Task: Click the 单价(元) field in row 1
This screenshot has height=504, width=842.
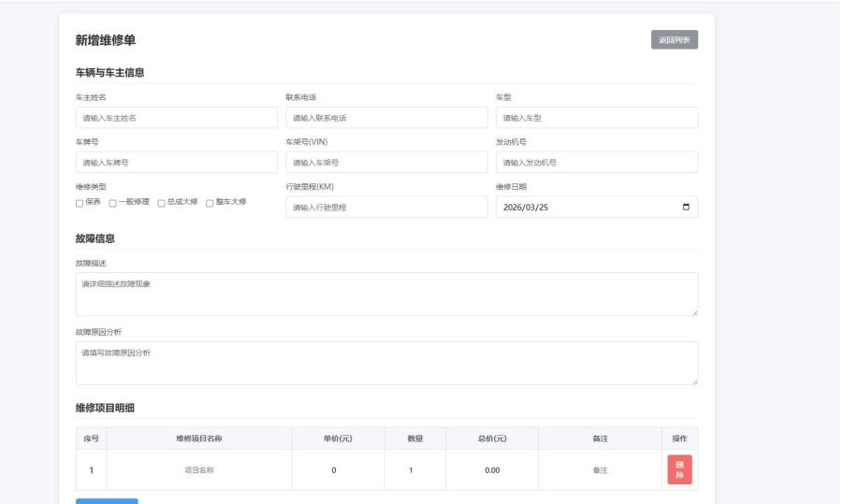Action: [334, 470]
